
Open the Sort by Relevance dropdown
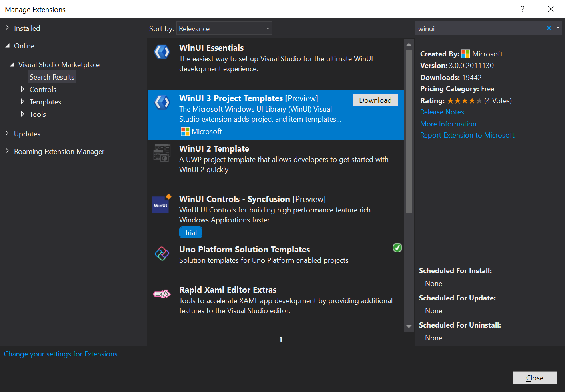click(x=224, y=28)
